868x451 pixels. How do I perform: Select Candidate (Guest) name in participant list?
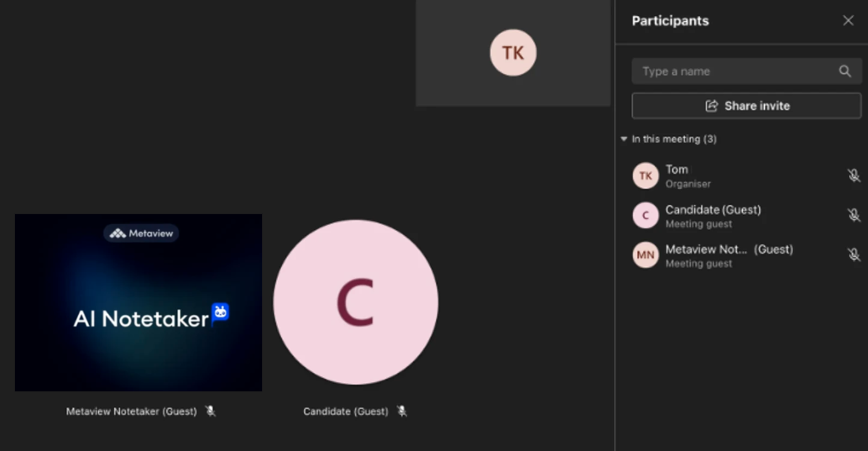713,209
